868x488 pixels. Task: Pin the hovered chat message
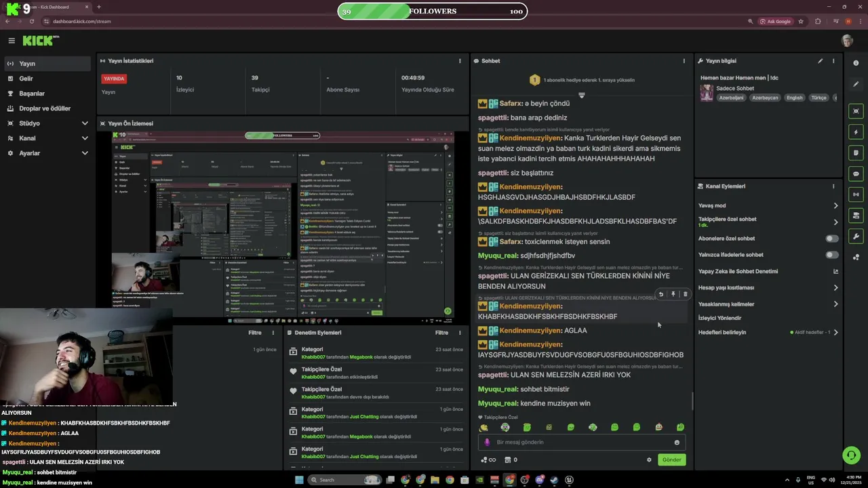pos(673,294)
